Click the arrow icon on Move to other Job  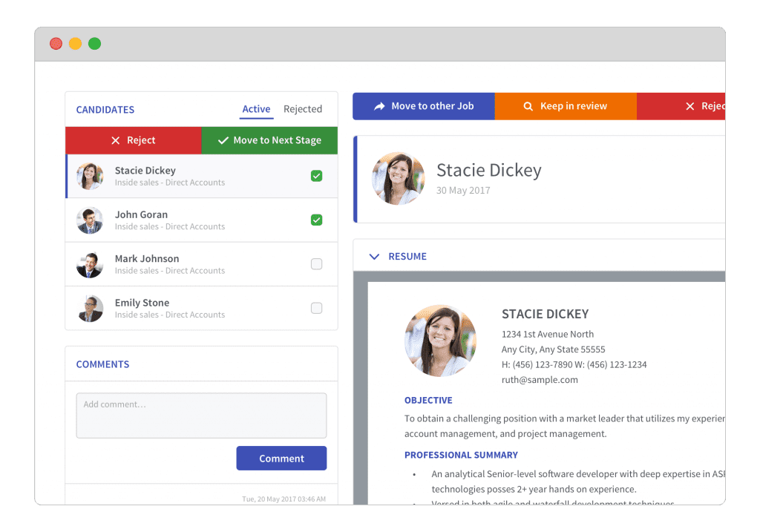379,106
